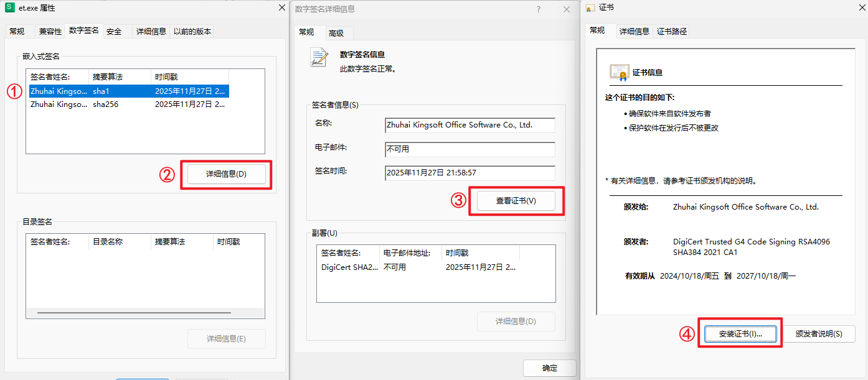Viewport: 868px width, 380px height.
Task: Switch to the 兼容性 tab
Action: [x=50, y=31]
